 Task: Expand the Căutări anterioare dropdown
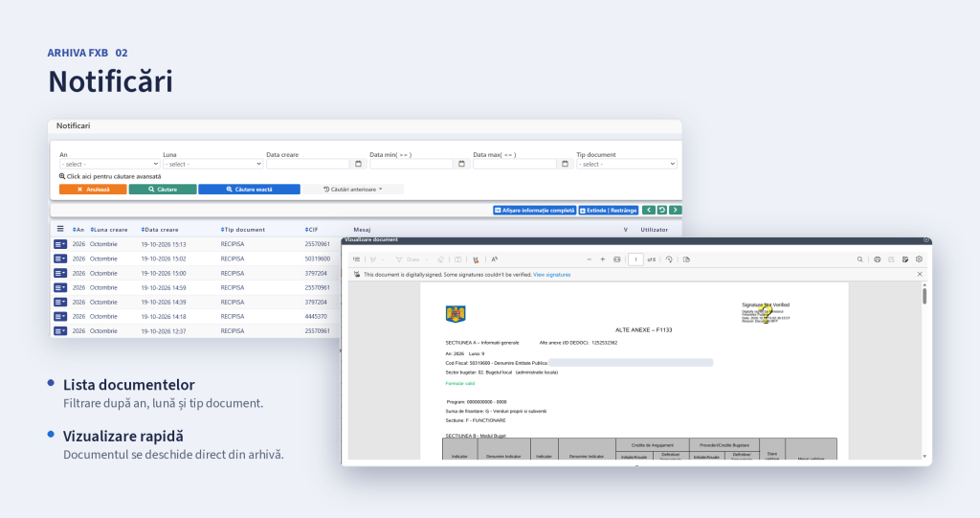point(352,189)
